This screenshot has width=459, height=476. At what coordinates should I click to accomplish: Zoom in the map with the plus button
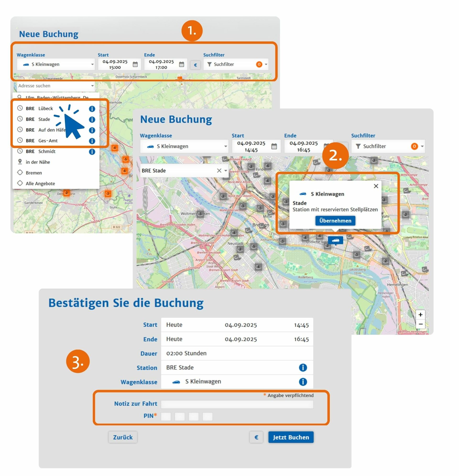click(420, 315)
